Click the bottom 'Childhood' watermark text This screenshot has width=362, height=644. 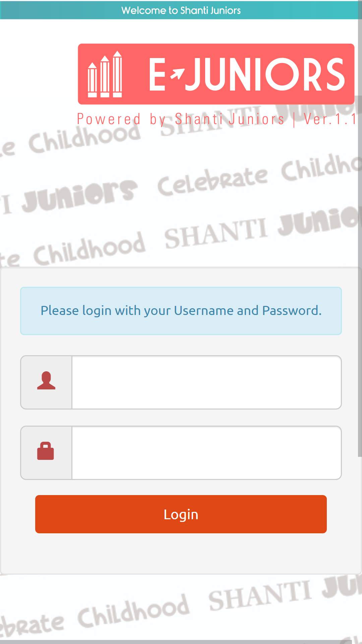tap(133, 611)
